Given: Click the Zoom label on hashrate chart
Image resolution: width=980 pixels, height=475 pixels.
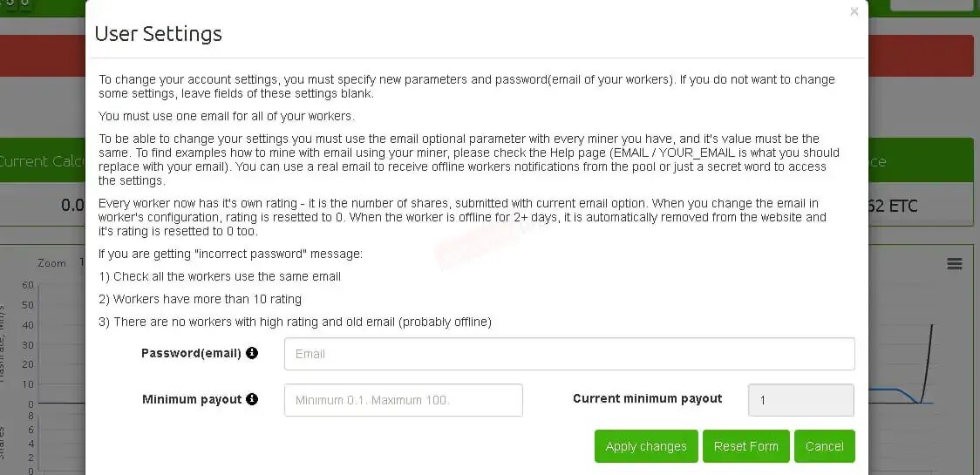Looking at the screenshot, I should (x=51, y=262).
